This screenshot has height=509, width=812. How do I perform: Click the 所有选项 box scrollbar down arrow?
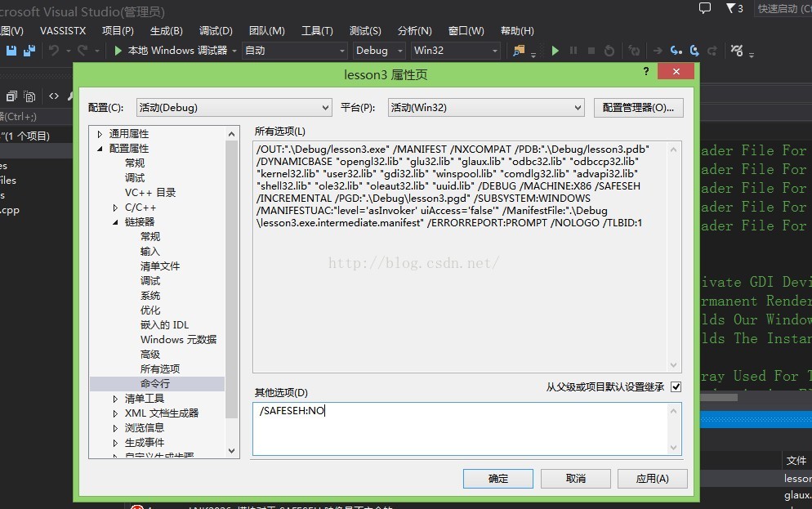click(x=673, y=364)
